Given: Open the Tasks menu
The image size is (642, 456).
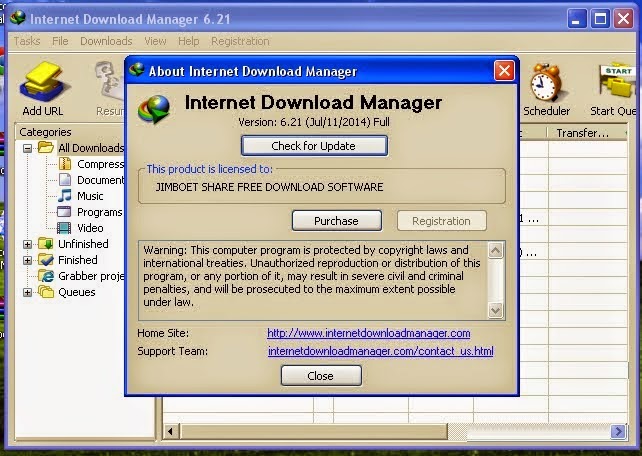Looking at the screenshot, I should click(x=27, y=41).
